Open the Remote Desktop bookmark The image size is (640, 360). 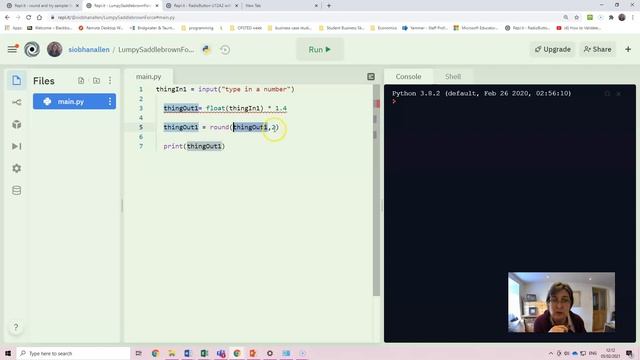[x=100, y=28]
